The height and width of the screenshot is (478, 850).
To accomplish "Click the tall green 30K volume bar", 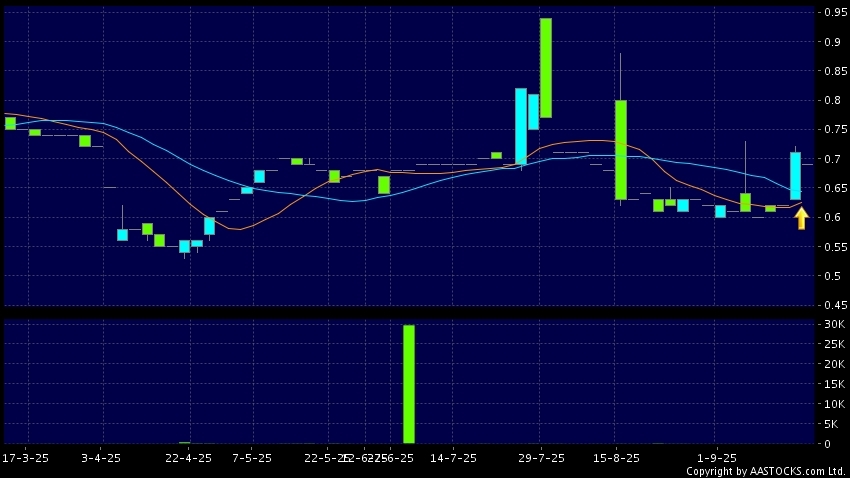I will 409,384.
